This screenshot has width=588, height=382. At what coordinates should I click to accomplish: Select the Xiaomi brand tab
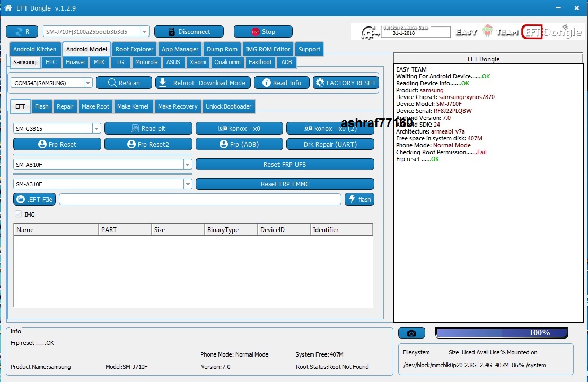[x=198, y=62]
